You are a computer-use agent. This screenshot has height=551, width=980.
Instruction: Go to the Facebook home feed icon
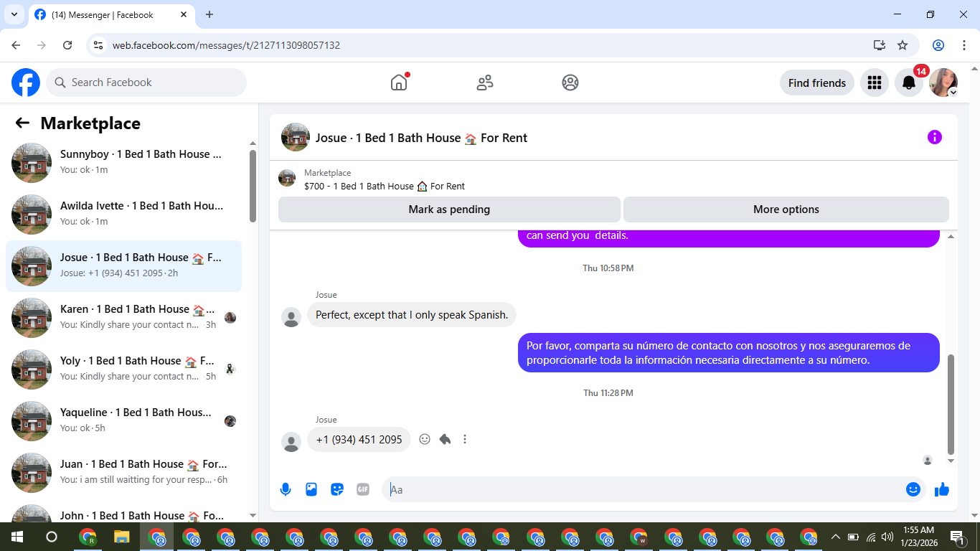[x=399, y=83]
